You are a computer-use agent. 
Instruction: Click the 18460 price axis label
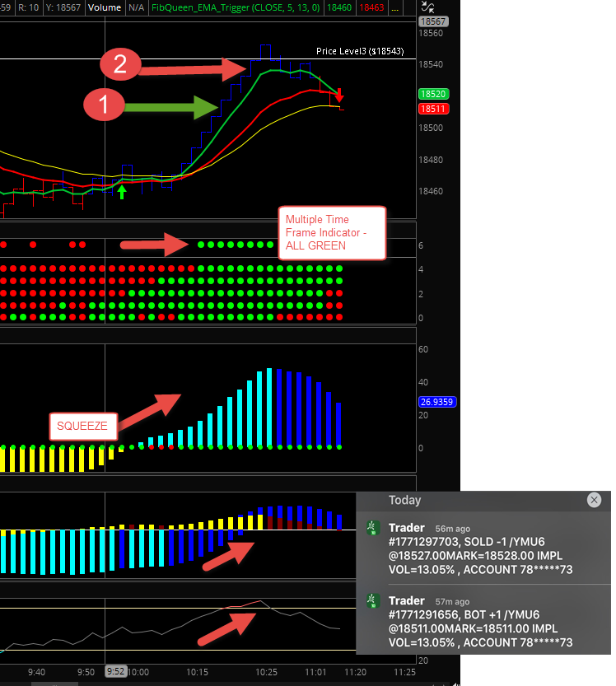(x=431, y=191)
